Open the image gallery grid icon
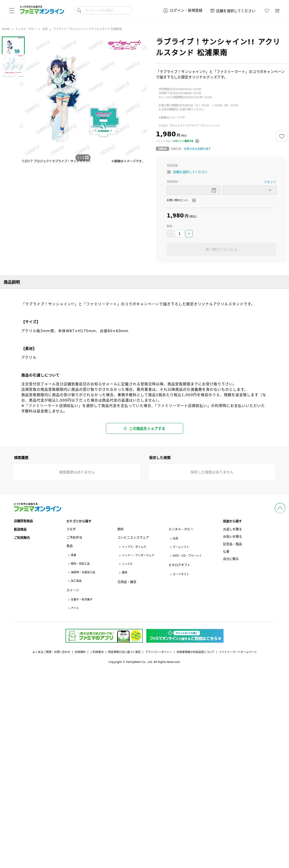The height and width of the screenshot is (868, 289). click(87, 157)
